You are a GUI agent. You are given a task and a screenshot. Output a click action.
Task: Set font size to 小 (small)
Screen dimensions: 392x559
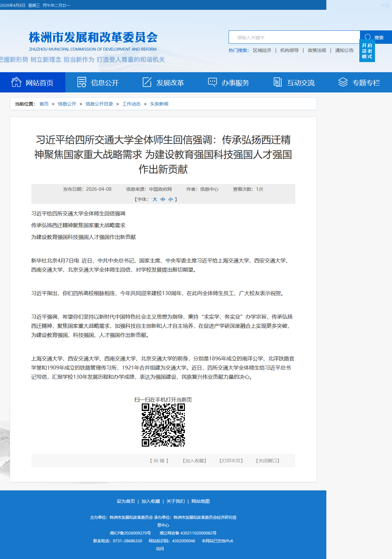(x=171, y=199)
